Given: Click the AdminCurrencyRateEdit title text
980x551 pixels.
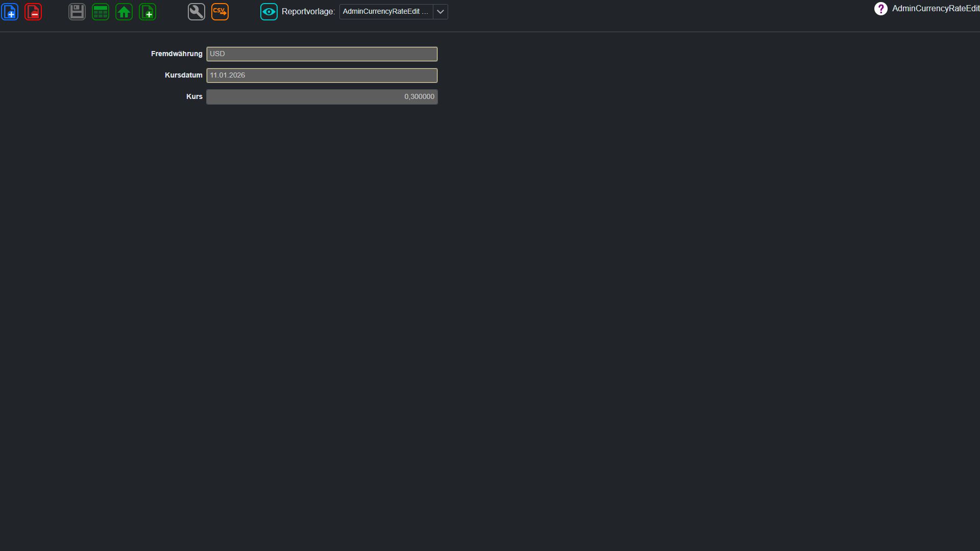Looking at the screenshot, I should tap(936, 9).
